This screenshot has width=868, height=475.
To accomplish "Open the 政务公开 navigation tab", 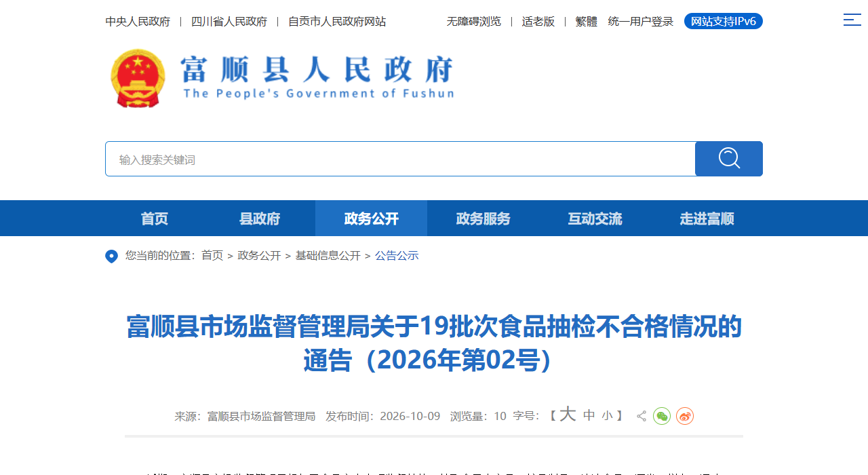I will click(372, 218).
